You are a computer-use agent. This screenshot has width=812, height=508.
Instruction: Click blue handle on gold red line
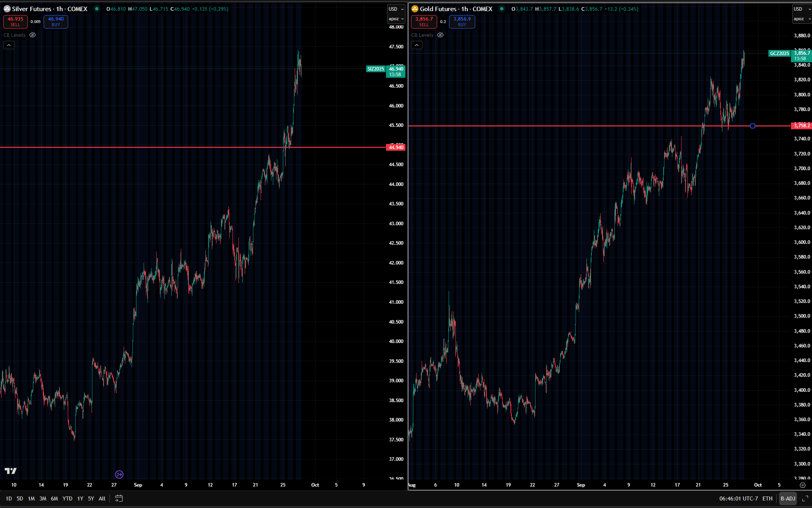752,126
